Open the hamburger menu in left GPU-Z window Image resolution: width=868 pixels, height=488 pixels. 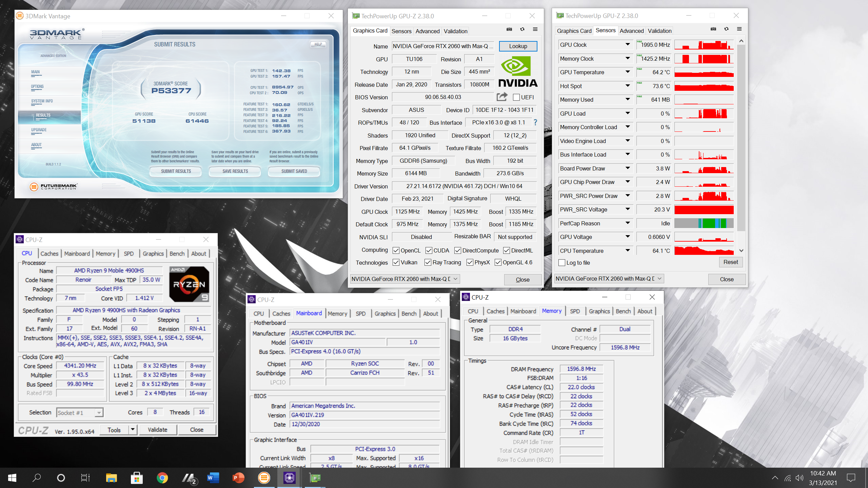535,29
